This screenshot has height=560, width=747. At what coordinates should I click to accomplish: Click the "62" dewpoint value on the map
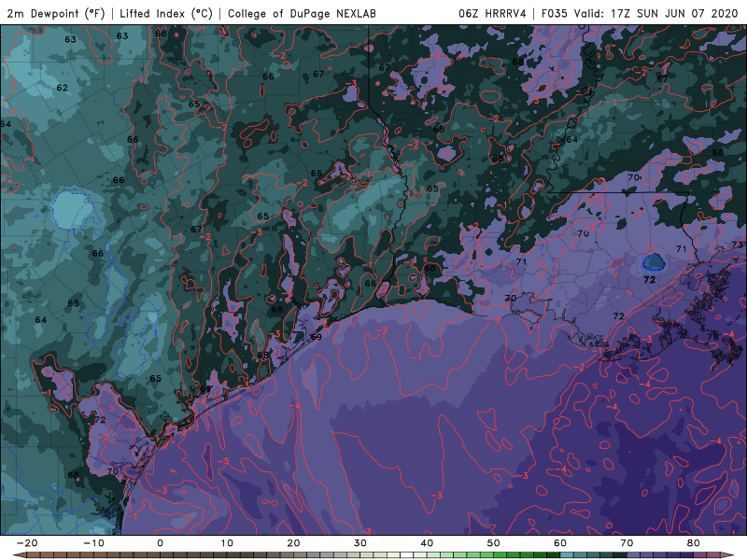point(62,88)
